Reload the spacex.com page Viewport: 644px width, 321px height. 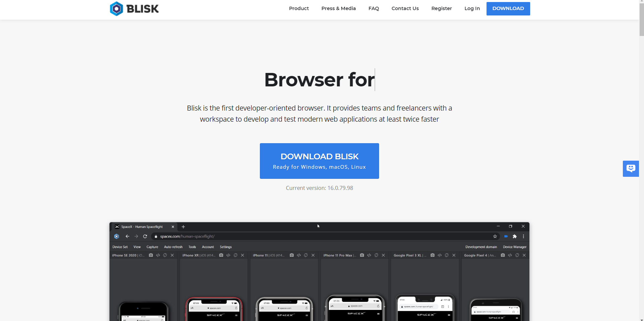(145, 236)
